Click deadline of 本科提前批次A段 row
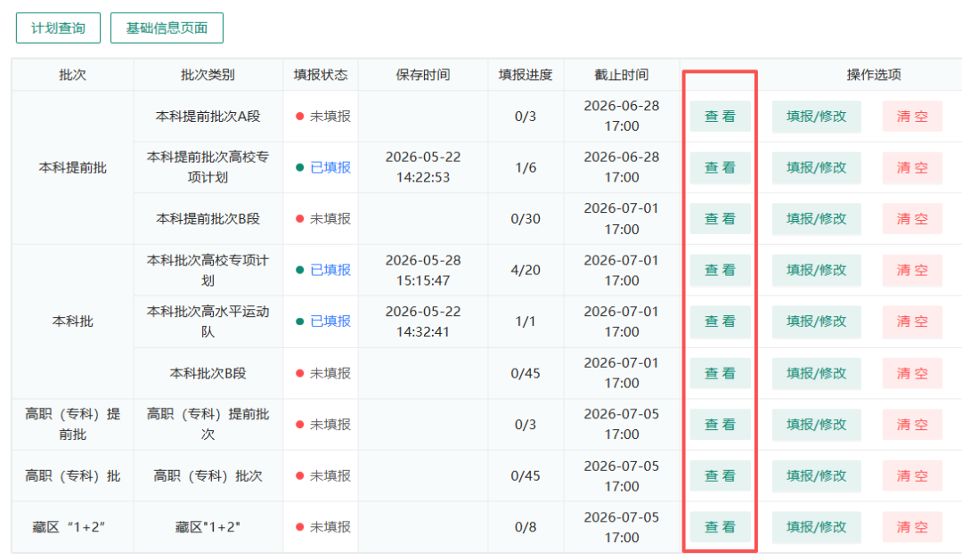Image resolution: width=962 pixels, height=560 pixels. coord(622,116)
